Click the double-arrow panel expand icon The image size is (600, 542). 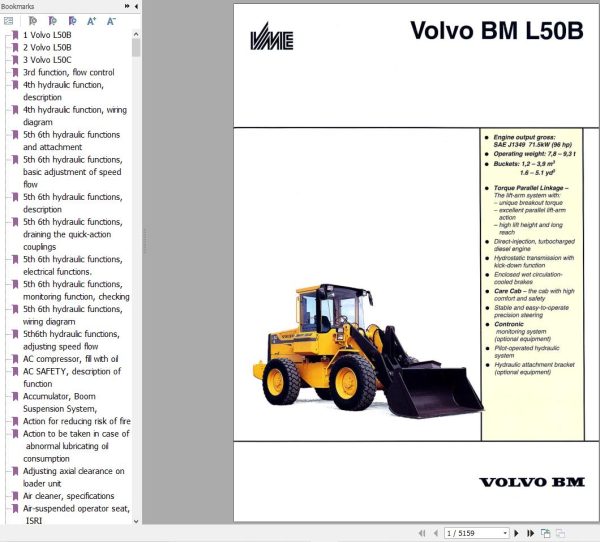click(127, 6)
